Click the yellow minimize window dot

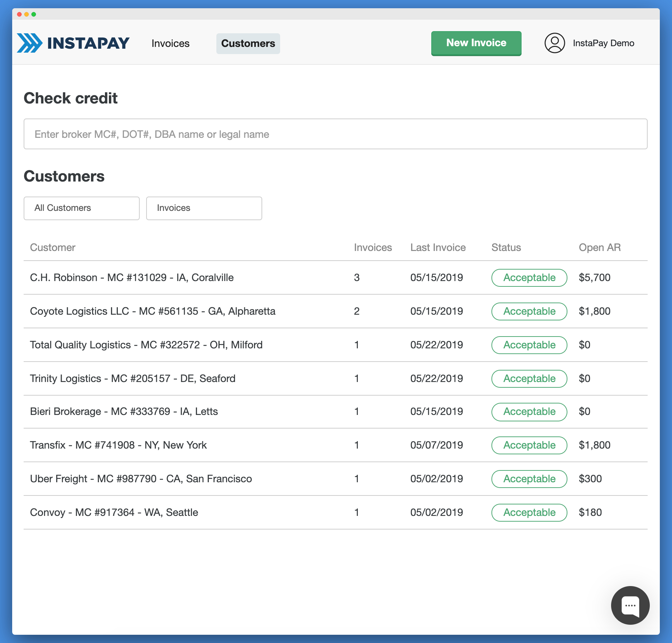tap(27, 14)
